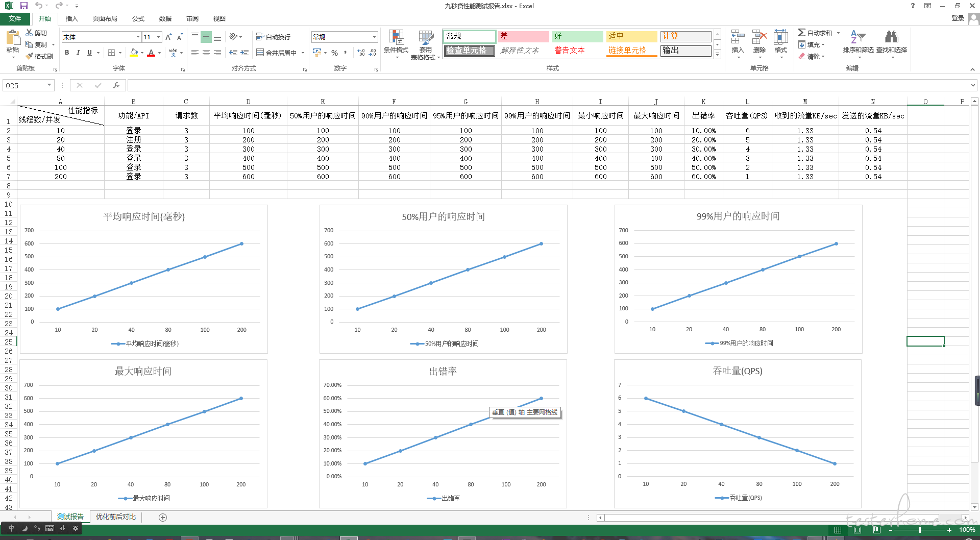This screenshot has height=540, width=980.
Task: Expand the Name Box dropdown arrow
Action: (49, 85)
